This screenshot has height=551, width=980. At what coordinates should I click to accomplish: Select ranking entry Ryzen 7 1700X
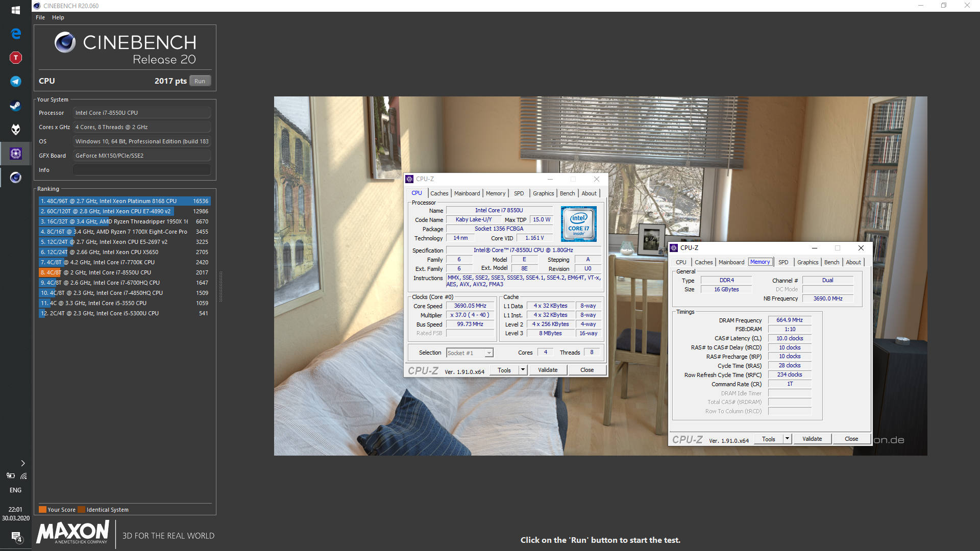coord(125,232)
